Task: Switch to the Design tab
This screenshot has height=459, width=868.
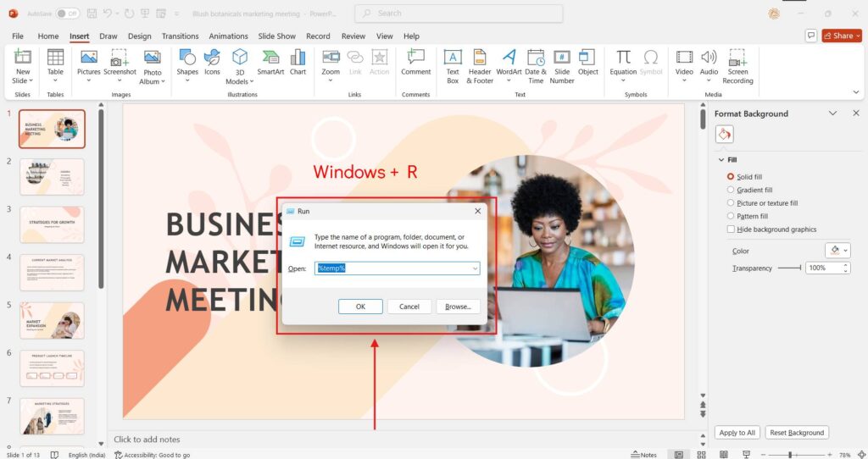Action: 140,36
